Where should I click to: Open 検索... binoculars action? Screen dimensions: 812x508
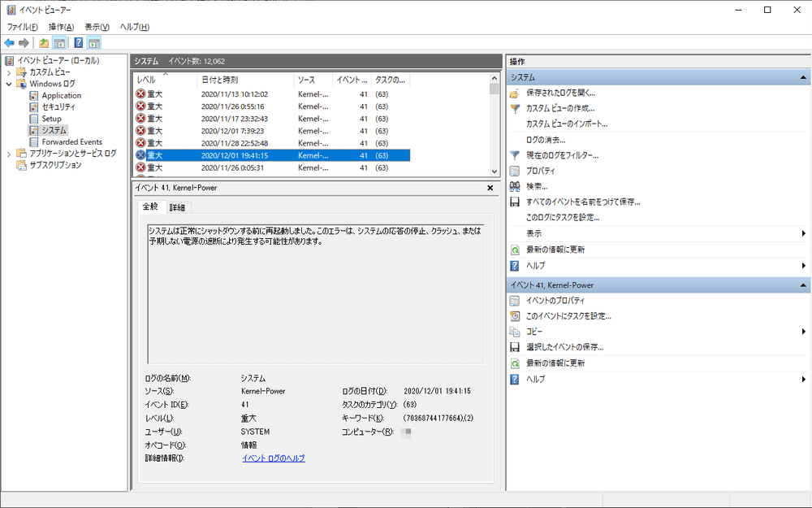(x=537, y=187)
